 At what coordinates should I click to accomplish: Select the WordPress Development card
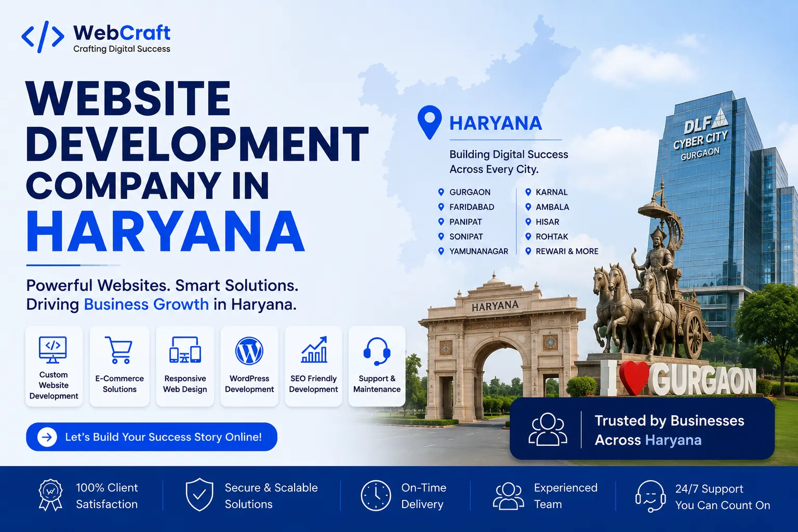tap(249, 366)
